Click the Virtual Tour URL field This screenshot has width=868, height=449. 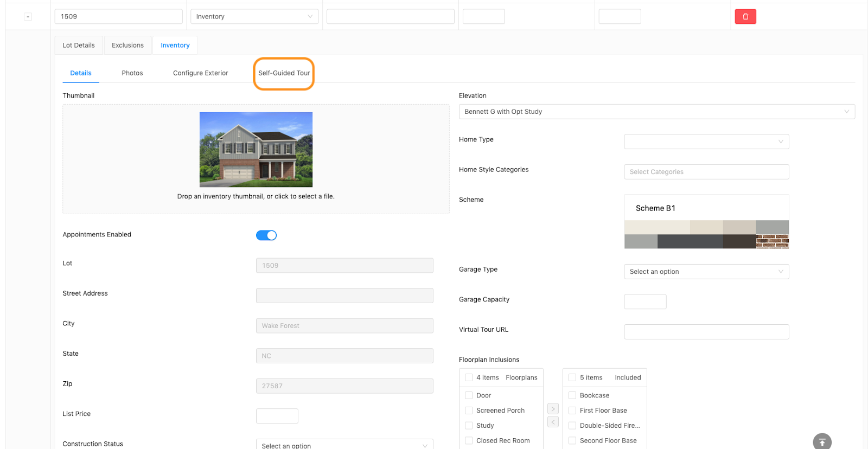[706, 332]
